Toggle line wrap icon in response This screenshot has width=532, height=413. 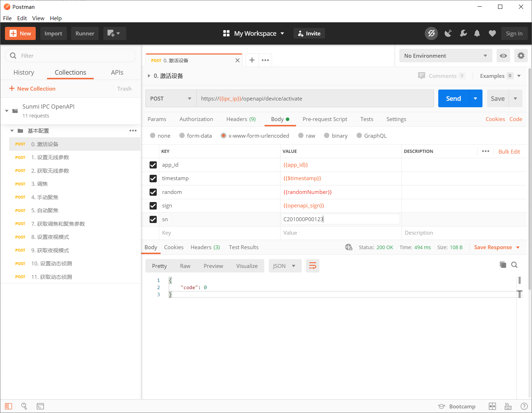(x=313, y=266)
